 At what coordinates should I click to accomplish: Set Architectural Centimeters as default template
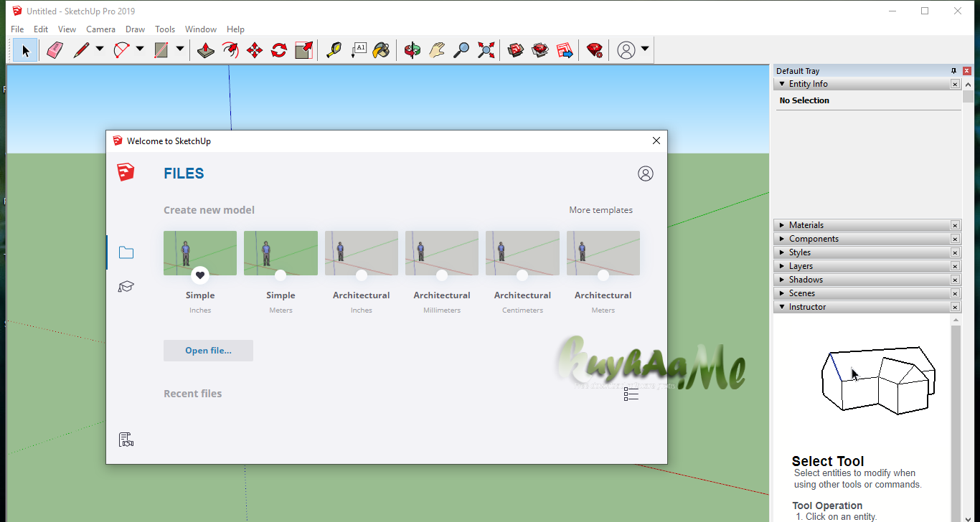tap(522, 275)
